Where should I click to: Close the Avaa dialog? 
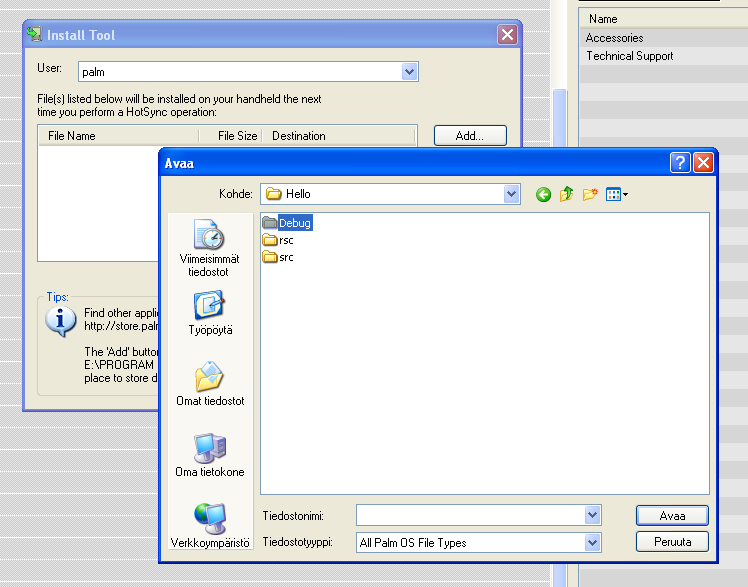point(703,163)
